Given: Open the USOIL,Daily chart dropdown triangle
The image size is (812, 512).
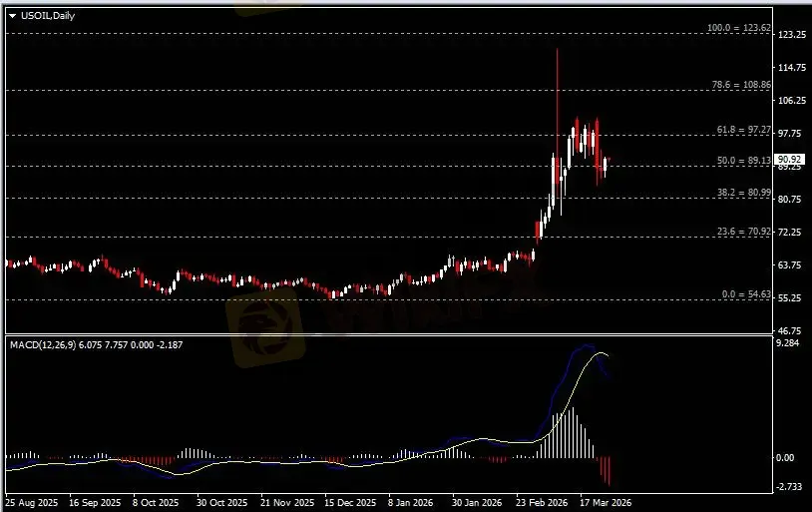Looking at the screenshot, I should tap(12, 16).
